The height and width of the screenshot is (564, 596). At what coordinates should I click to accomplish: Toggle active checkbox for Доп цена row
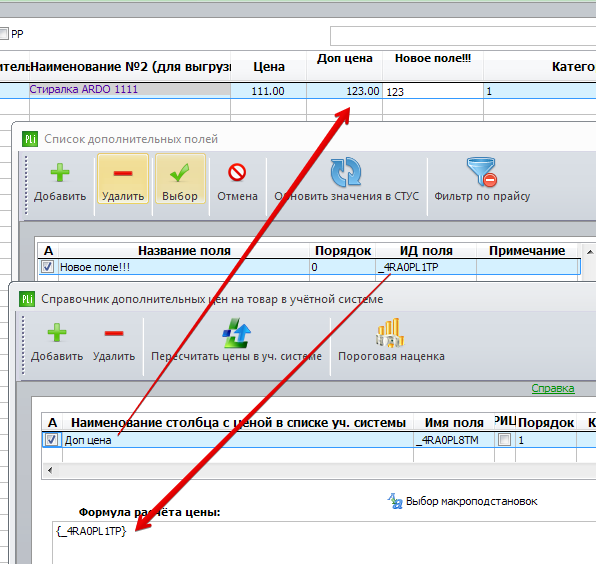coord(51,440)
